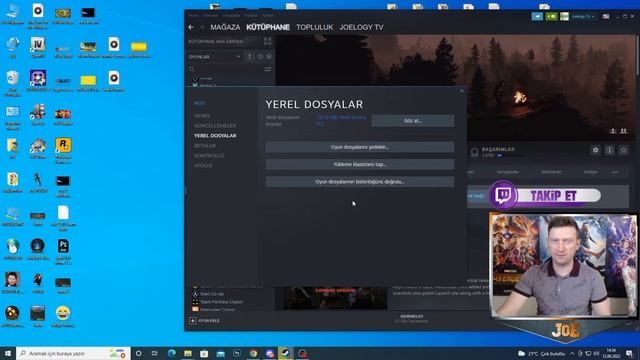
Task: Click Kütüphane Ana Sayfası in the sidebar
Action: coord(216,42)
